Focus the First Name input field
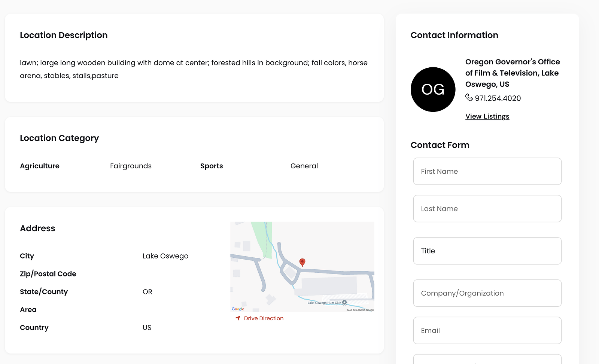 tap(487, 171)
